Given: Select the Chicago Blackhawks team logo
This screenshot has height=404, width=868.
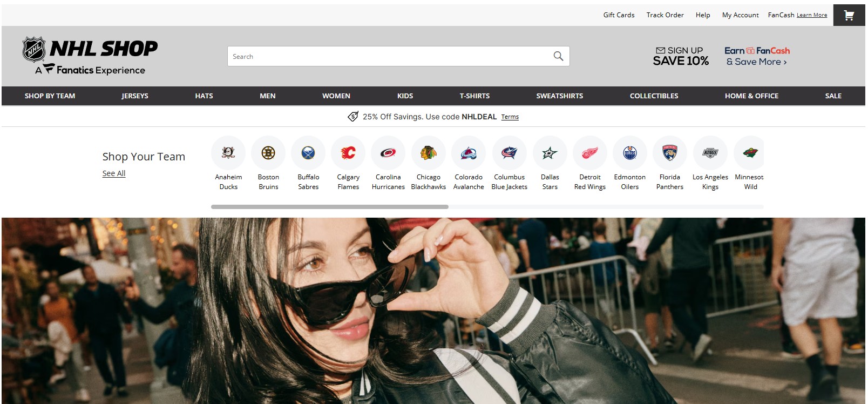Looking at the screenshot, I should (429, 153).
